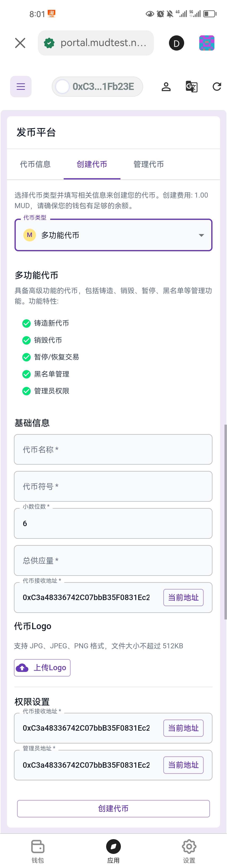Toggle the 0xC3...1Fb23E address switch

[x=62, y=86]
